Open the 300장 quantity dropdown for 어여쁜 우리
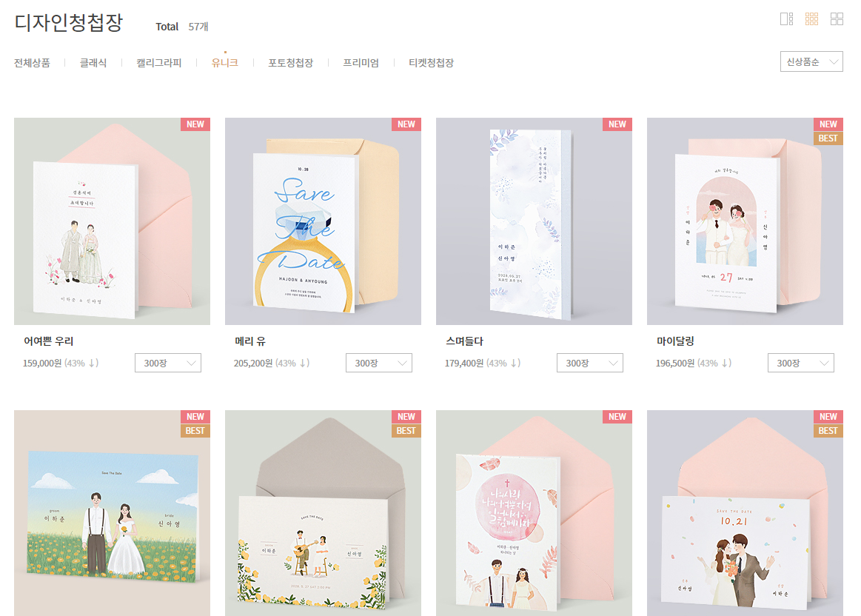 point(168,363)
